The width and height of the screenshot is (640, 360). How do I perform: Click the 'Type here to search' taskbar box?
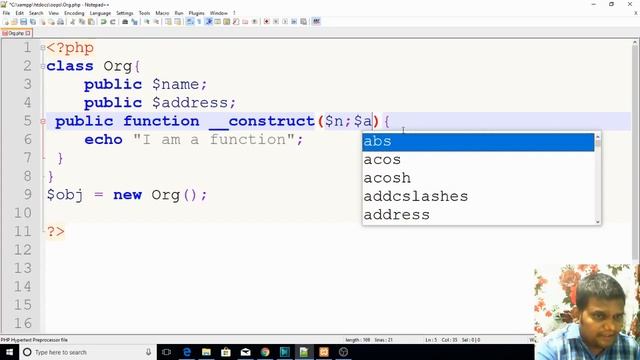tap(87, 352)
